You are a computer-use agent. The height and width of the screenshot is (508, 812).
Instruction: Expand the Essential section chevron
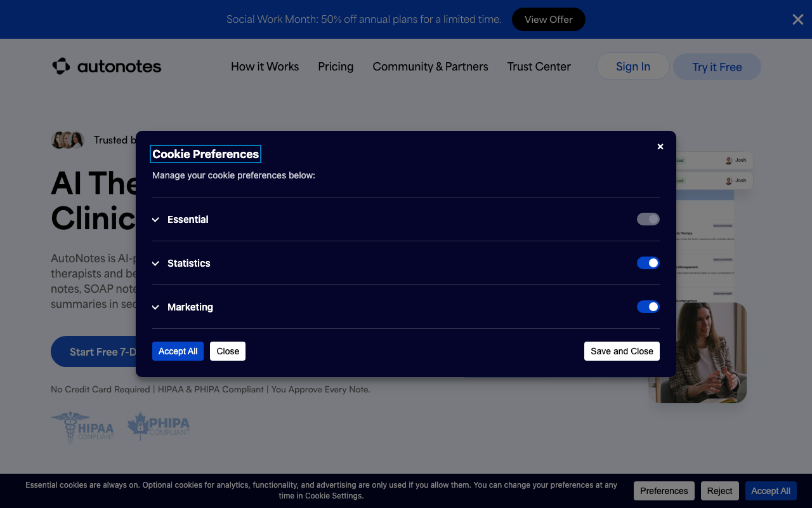[155, 220]
